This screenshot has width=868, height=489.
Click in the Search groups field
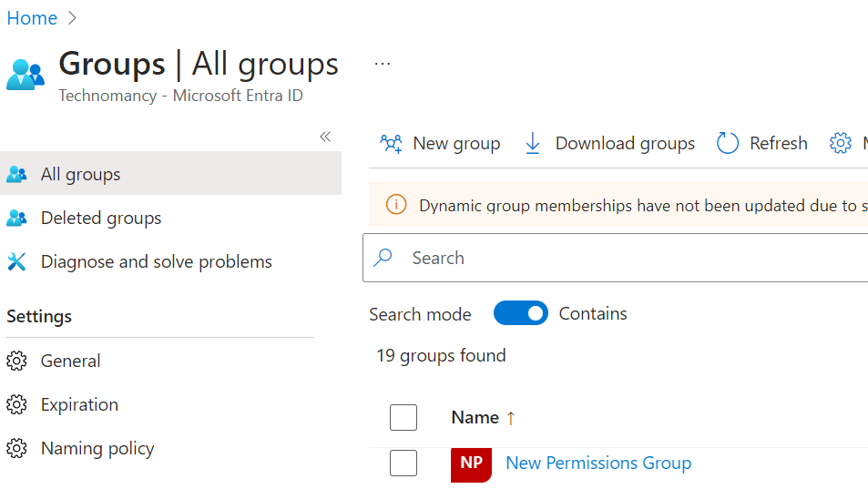[x=628, y=258]
